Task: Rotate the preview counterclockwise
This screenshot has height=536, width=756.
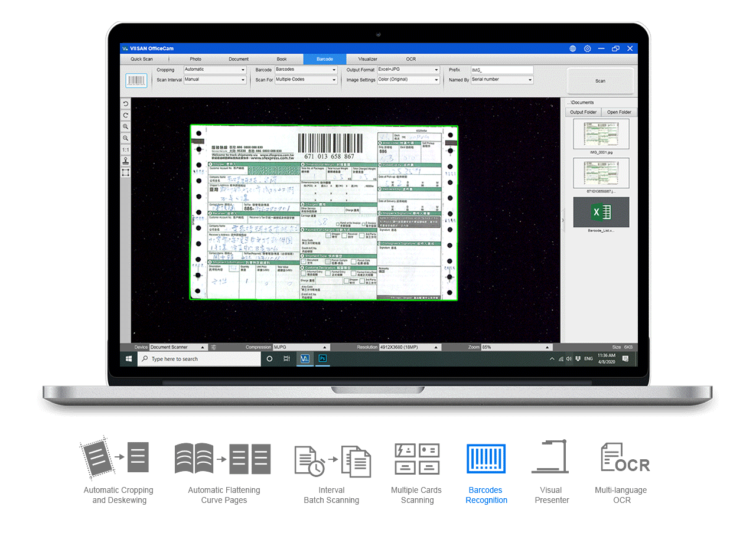Action: point(126,104)
